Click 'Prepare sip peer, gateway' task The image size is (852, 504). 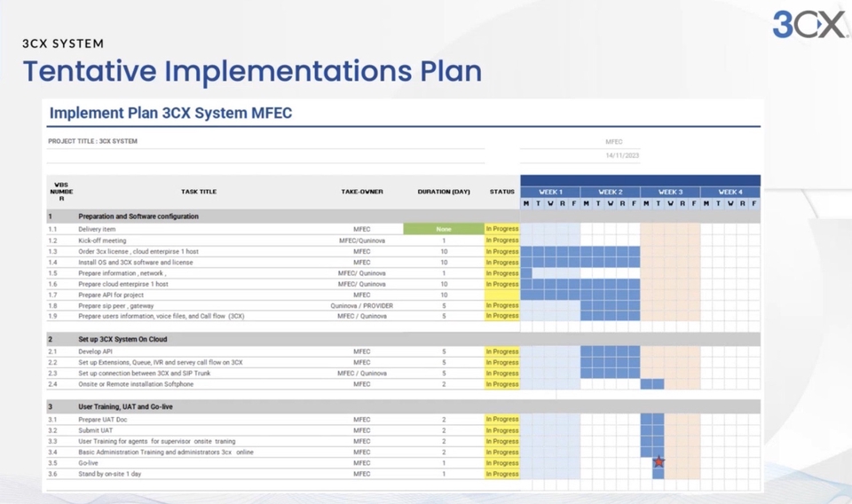115,306
